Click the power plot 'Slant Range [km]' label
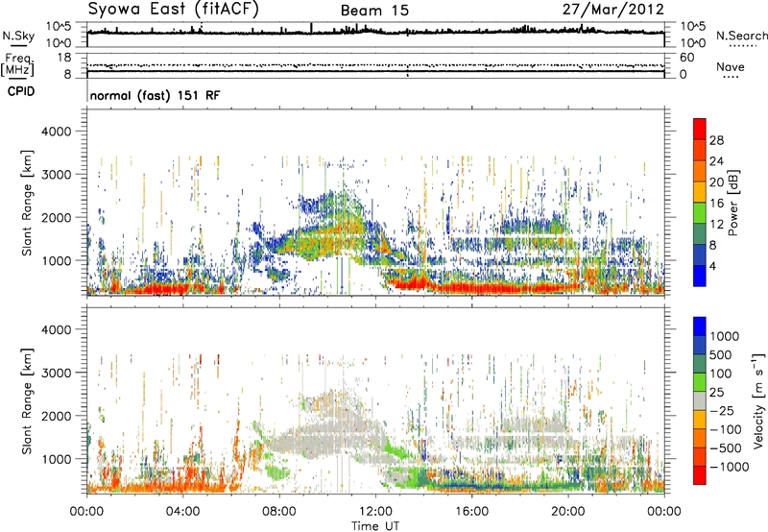This screenshot has height=532, width=768. 27,203
